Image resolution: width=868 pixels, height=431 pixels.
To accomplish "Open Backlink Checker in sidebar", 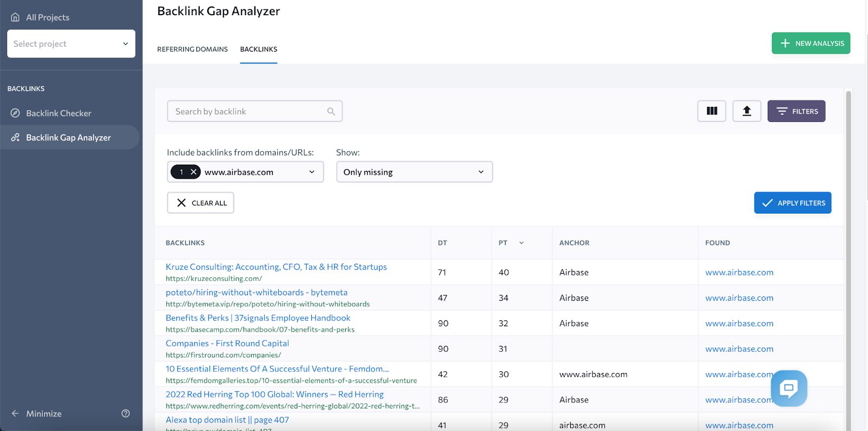I will click(59, 113).
